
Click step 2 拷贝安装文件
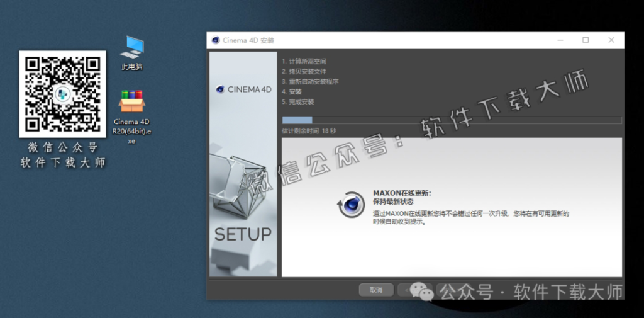coord(304,72)
